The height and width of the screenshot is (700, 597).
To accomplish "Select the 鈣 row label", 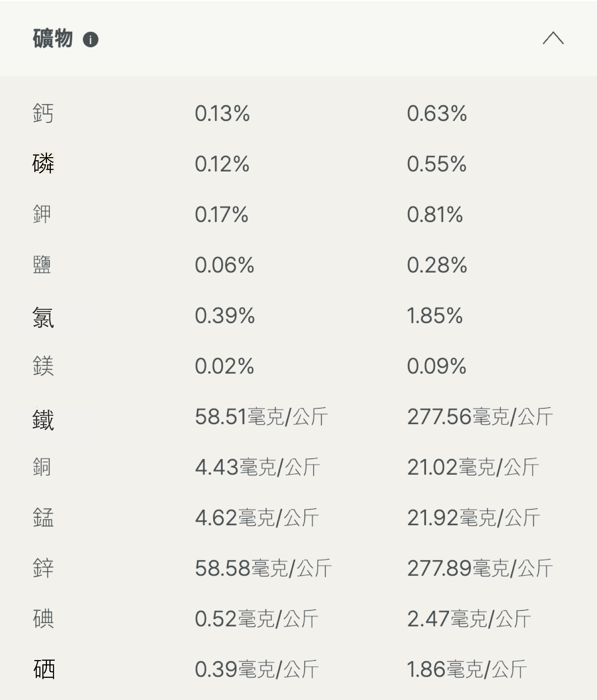I will tap(43, 113).
